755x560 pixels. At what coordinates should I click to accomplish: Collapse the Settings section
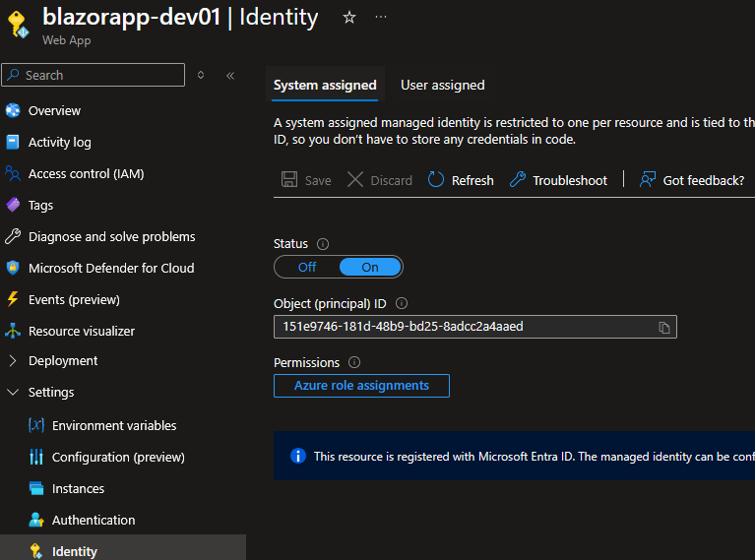point(13,392)
